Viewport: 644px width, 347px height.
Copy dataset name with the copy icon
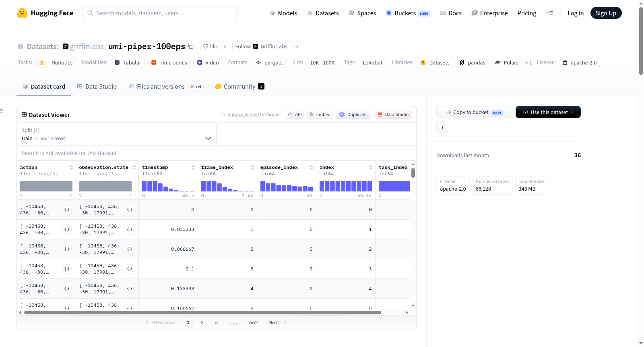click(191, 46)
